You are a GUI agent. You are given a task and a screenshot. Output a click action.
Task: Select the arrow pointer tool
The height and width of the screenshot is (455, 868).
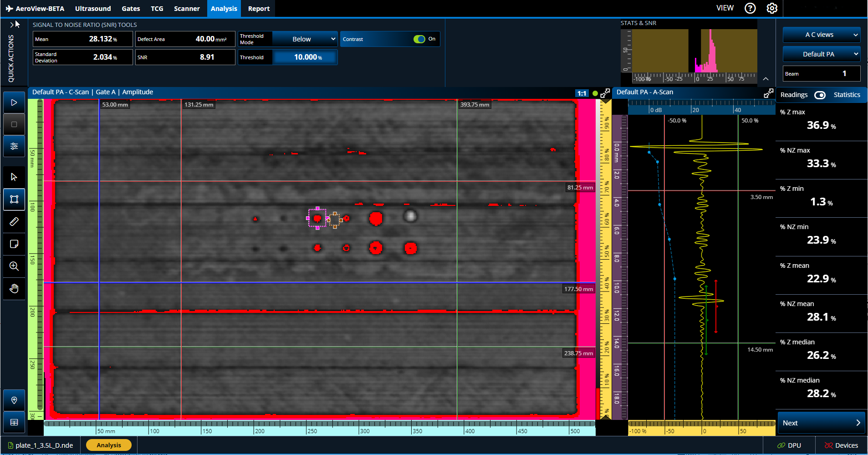click(x=14, y=177)
